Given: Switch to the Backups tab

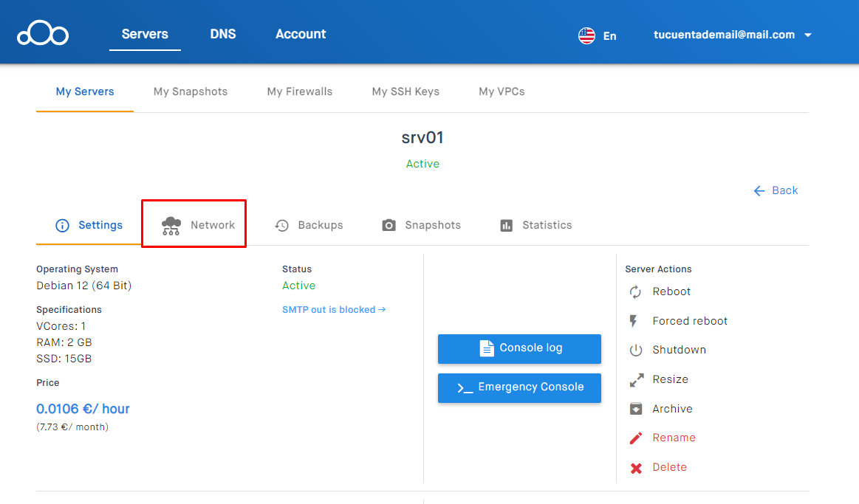Looking at the screenshot, I should [x=309, y=225].
